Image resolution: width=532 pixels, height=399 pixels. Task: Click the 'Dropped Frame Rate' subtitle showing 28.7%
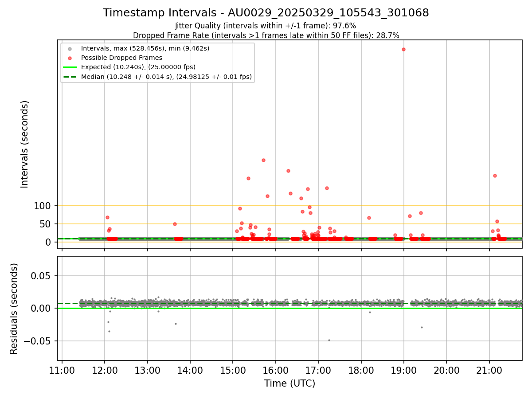(x=266, y=35)
